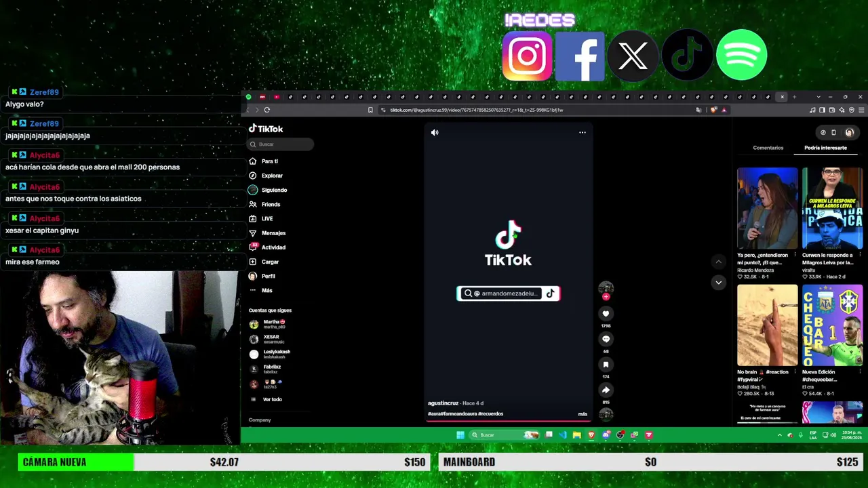Open Curwen le responde recommended video thumbnail
This screenshot has height=488, width=868.
pos(832,208)
